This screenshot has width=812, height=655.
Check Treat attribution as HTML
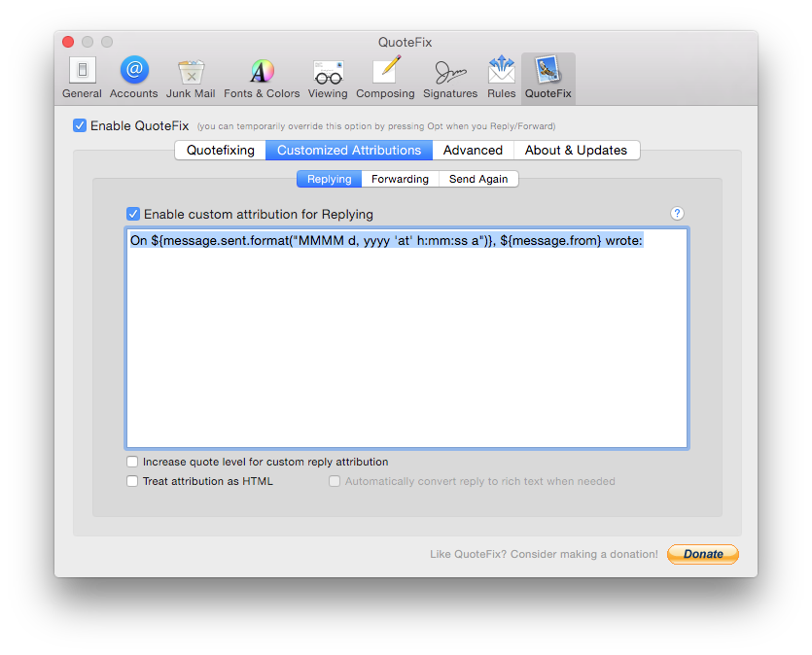click(132, 481)
